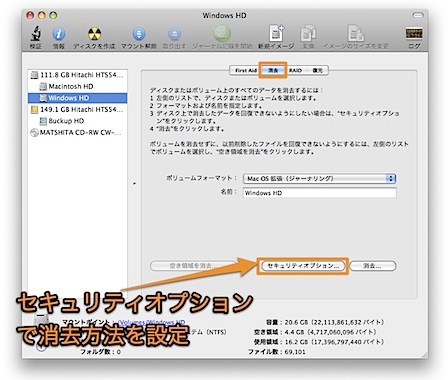The image size is (448, 380).
Task: Select the MATSHITA CD-RW drive
Action: (78, 132)
